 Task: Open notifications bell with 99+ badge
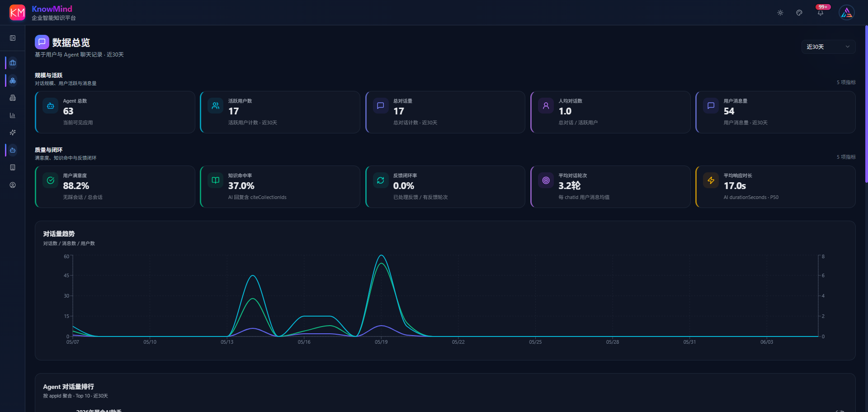[x=821, y=12]
